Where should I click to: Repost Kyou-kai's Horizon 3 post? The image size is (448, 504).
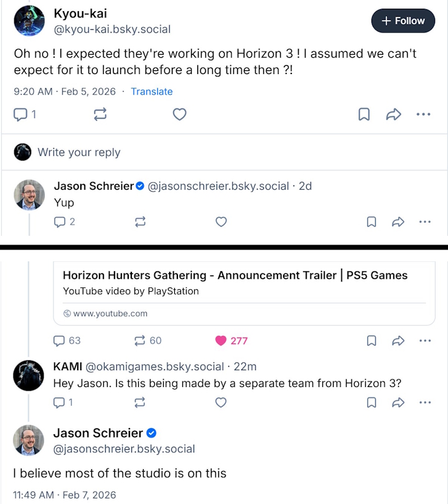coord(100,114)
